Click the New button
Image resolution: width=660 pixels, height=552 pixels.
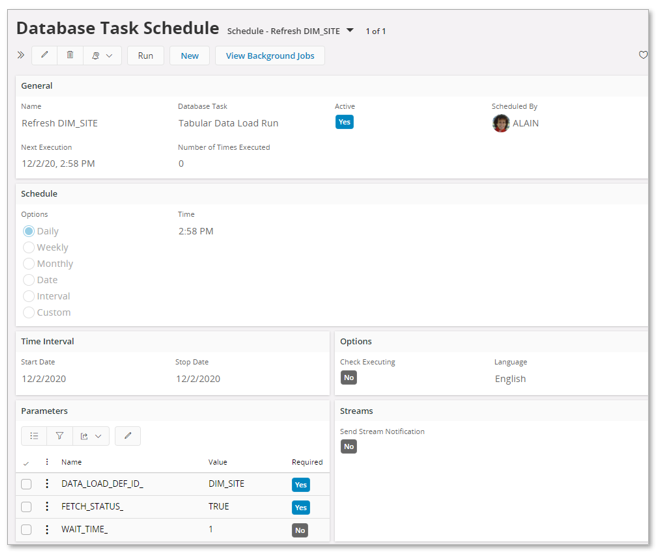(x=189, y=56)
